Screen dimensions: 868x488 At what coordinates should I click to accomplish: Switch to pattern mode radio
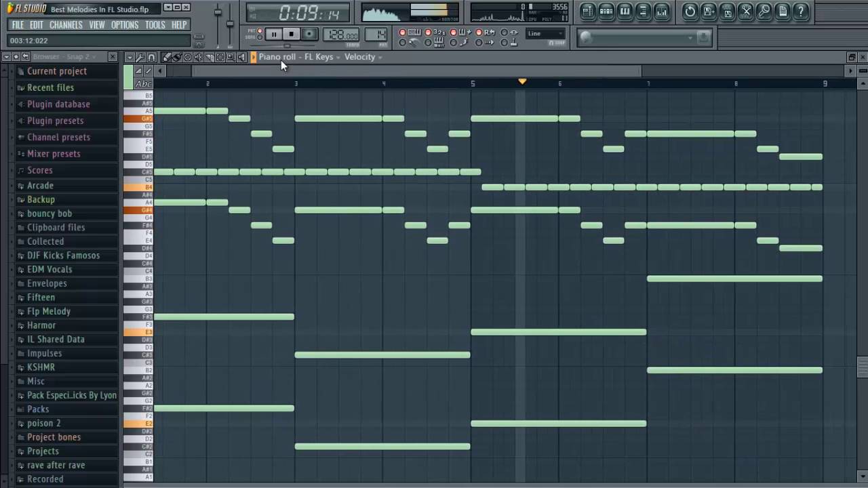[260, 30]
